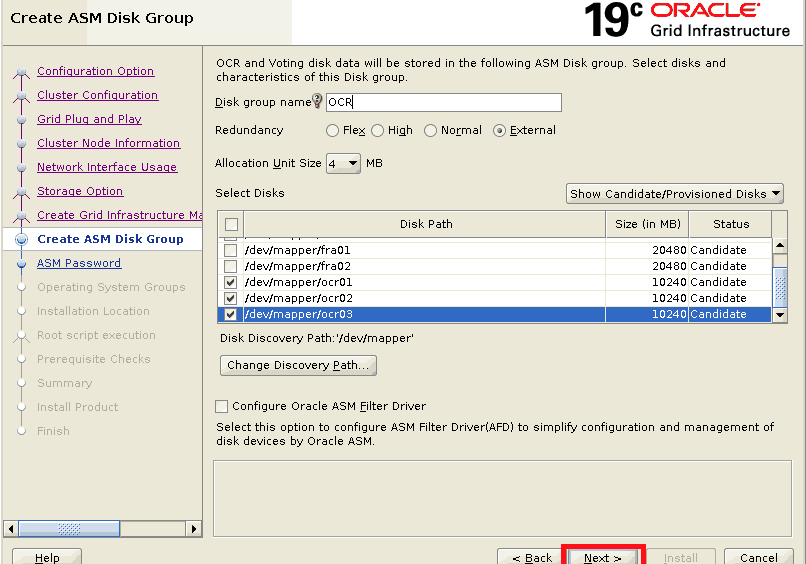Click Change Discovery Path button

pos(298,365)
